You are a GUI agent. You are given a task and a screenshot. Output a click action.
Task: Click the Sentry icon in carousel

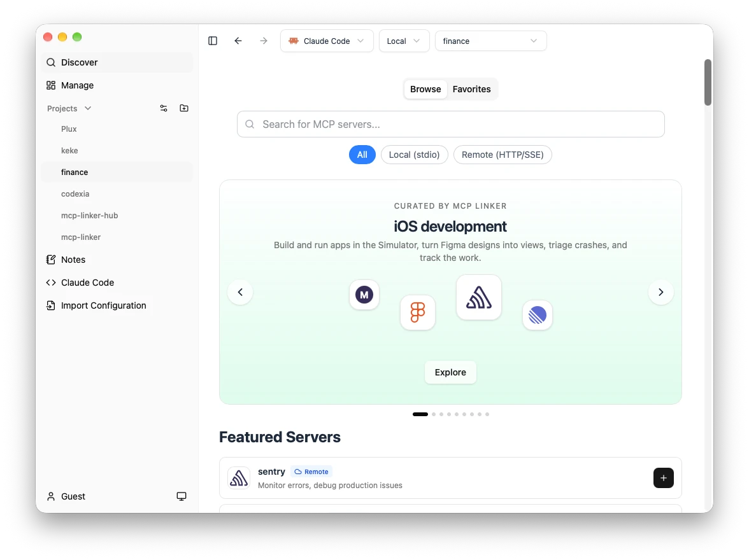479,297
